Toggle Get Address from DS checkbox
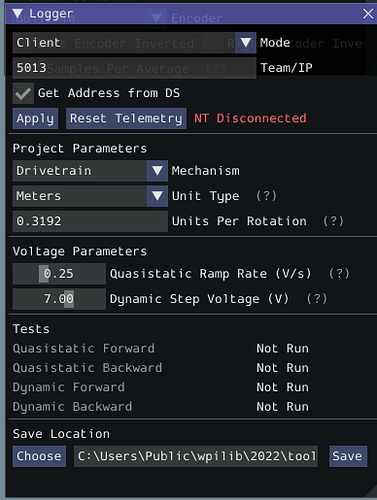 coord(23,93)
